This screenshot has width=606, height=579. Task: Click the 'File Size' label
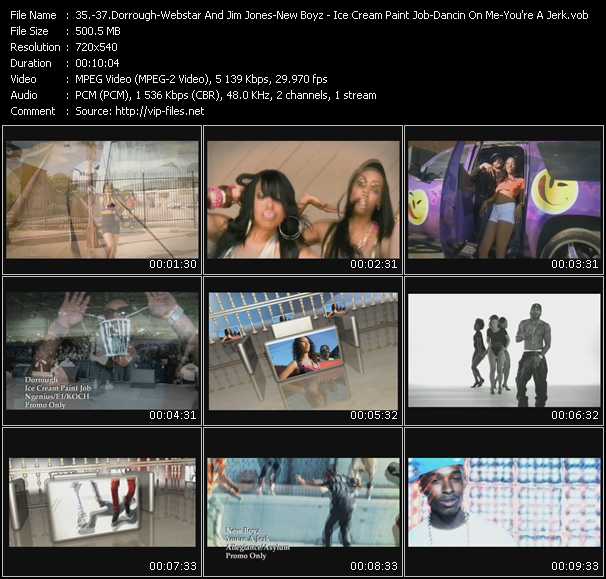click(x=29, y=31)
